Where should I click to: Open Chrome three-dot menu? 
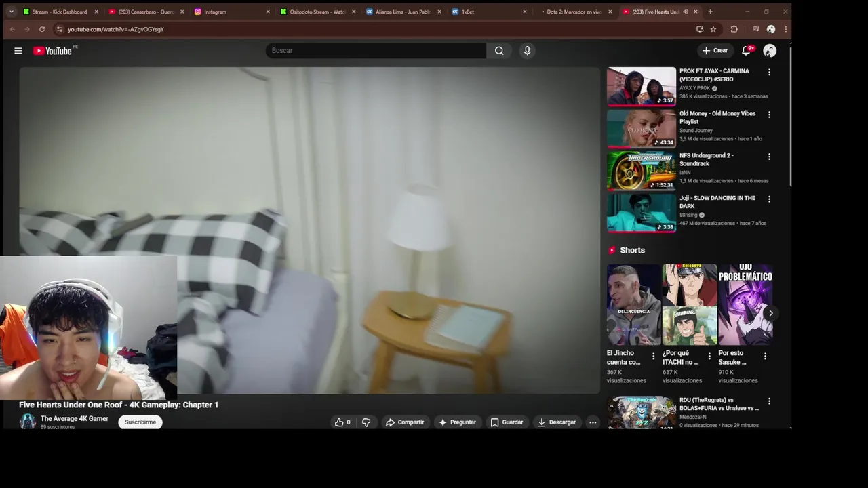785,29
